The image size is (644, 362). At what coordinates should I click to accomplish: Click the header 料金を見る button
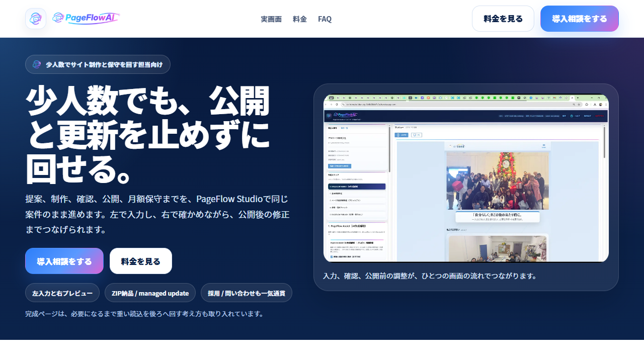point(503,19)
